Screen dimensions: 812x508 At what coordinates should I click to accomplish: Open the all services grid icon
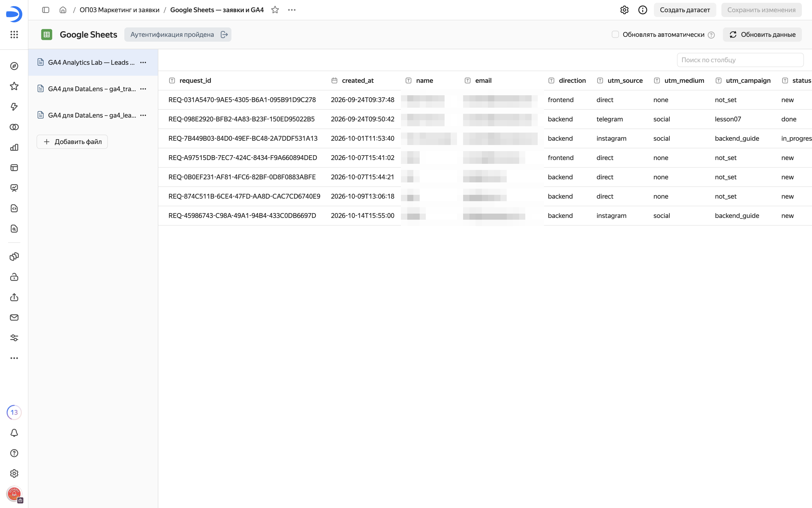pyautogui.click(x=14, y=34)
